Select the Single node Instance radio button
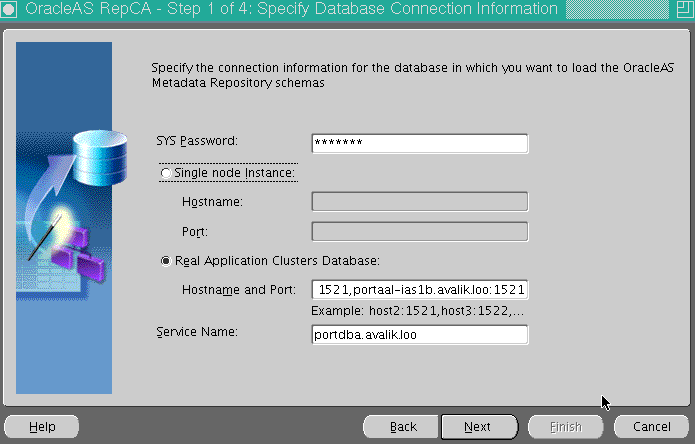This screenshot has width=695, height=444. click(166, 173)
